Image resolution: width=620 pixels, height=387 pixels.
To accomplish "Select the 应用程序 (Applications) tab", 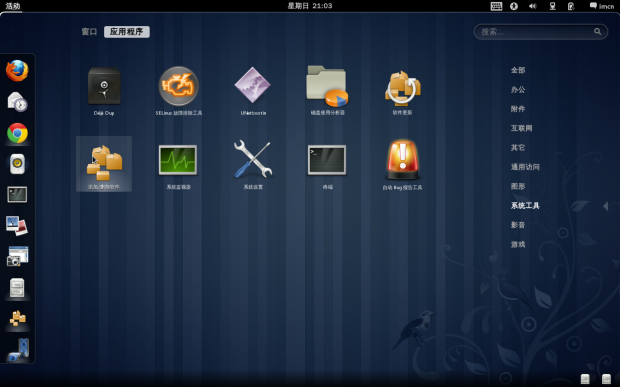I will click(x=127, y=32).
